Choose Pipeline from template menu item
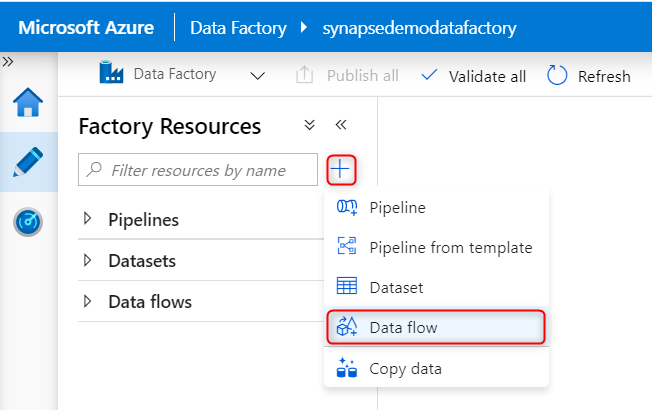 437,247
